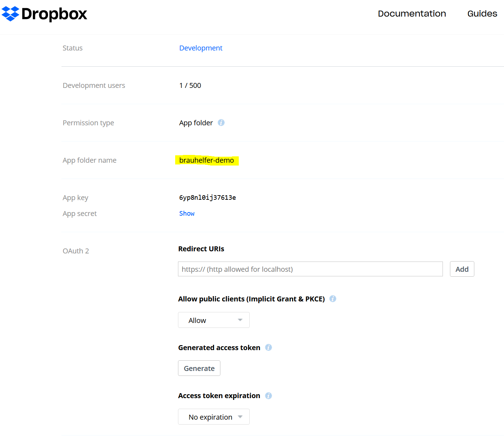Click info icon beside Access token expiration
The image size is (504, 438).
point(268,396)
